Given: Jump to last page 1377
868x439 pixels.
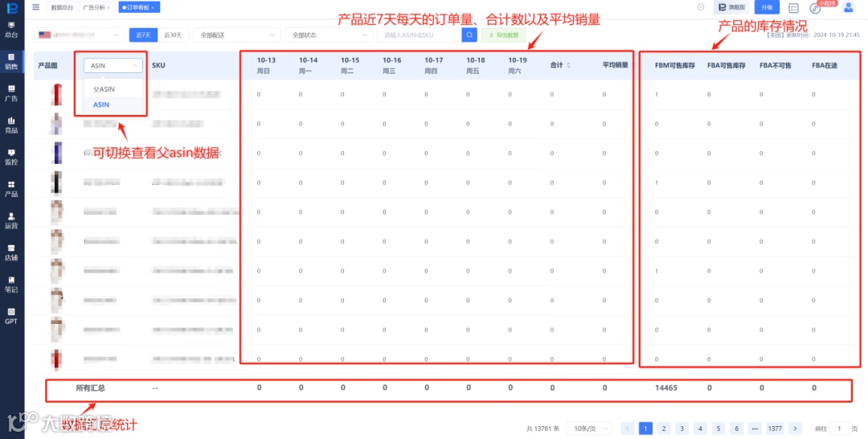Looking at the screenshot, I should 775,429.
